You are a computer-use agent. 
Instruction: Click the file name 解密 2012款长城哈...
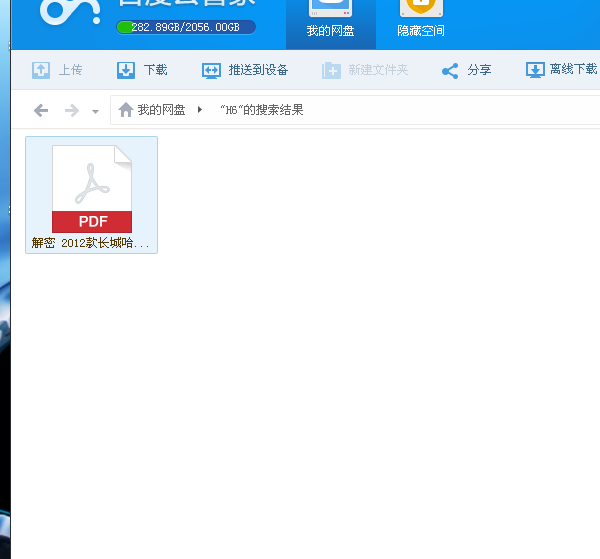(91, 243)
